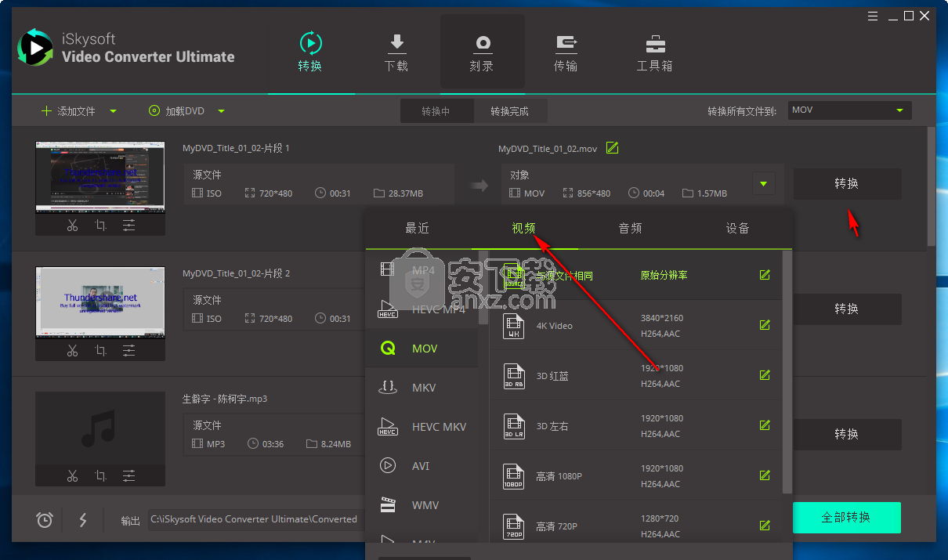
Task: Open crop tool for 片段 2
Action: pos(100,351)
